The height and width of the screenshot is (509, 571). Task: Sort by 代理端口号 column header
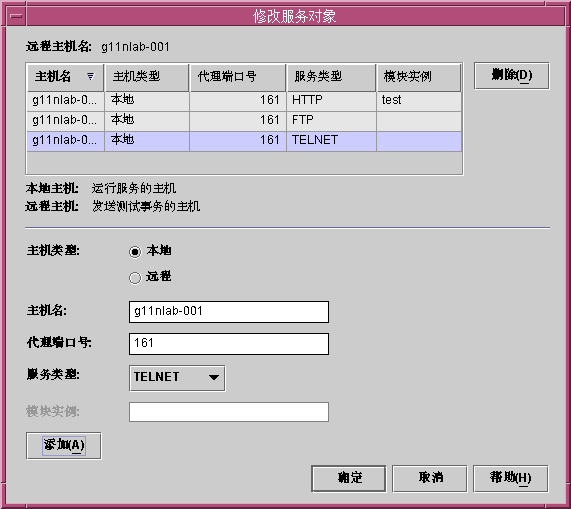[238, 77]
